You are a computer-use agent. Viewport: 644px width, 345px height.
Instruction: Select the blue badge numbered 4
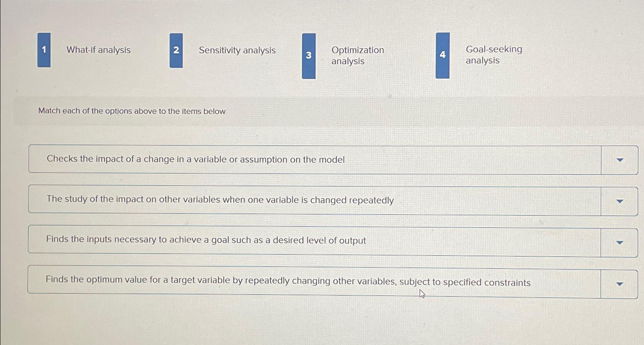coord(442,54)
